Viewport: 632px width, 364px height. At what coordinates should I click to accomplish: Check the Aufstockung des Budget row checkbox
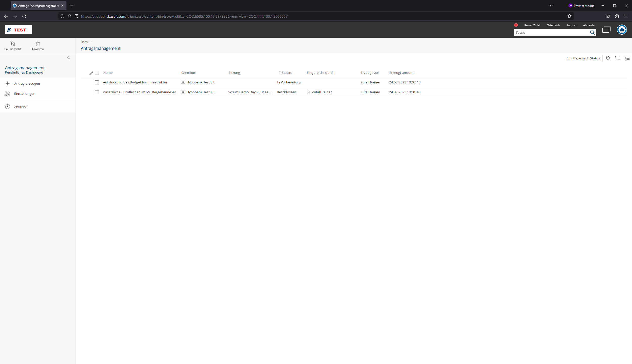coord(97,82)
